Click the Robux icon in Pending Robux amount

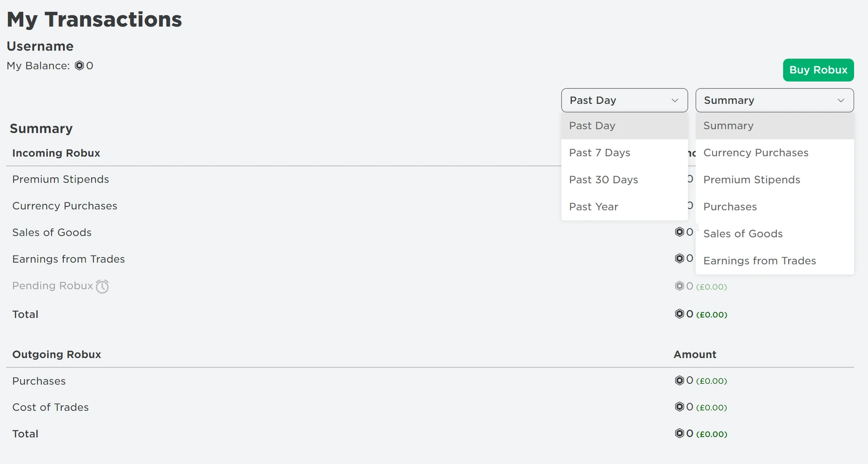(x=679, y=286)
